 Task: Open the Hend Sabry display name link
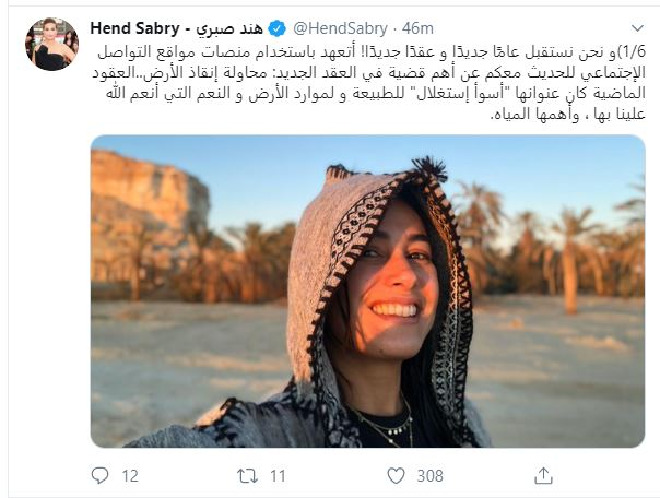pos(135,29)
